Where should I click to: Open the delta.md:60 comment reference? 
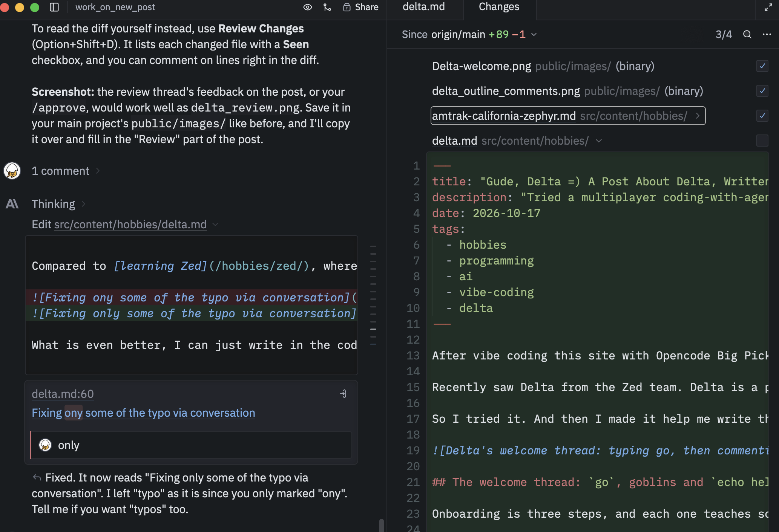coord(63,394)
